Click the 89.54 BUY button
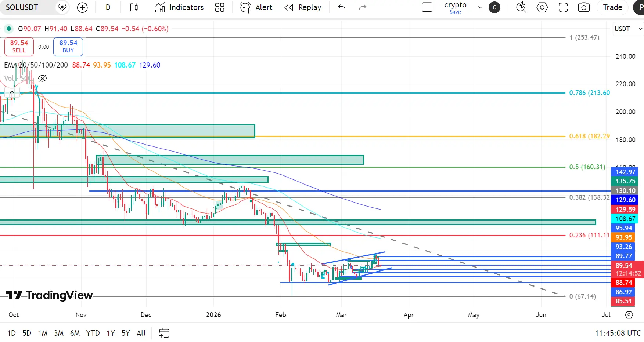 (68, 47)
